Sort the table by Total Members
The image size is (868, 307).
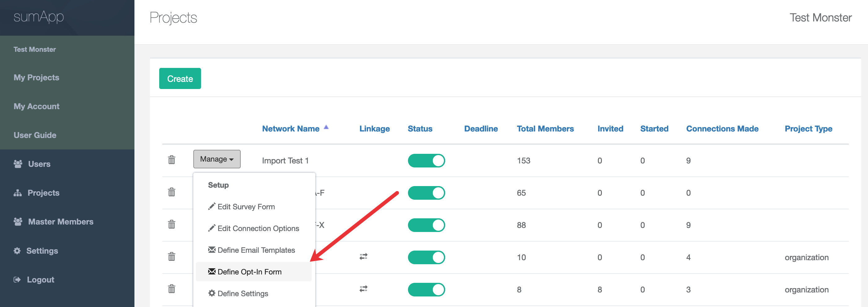click(545, 128)
